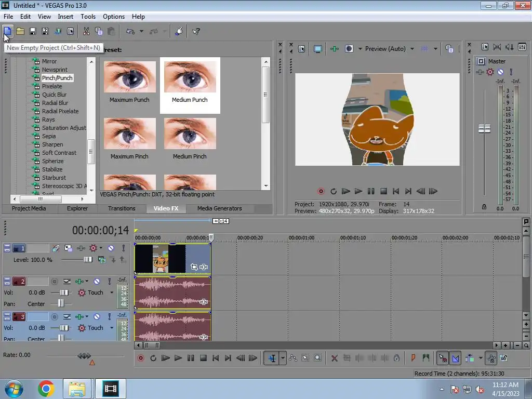
Task: Click Track Motion icon on track 1
Action: 68,248
